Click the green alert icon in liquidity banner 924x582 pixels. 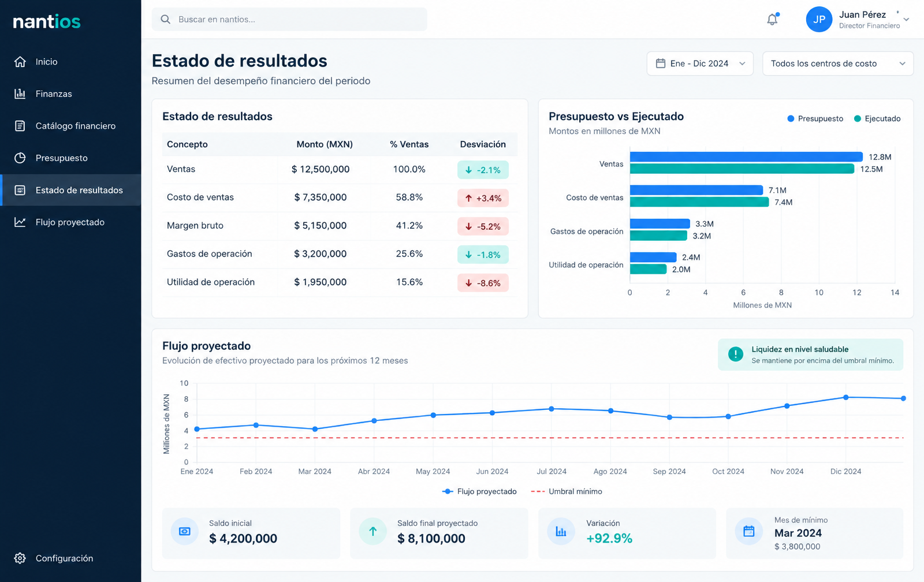click(736, 355)
